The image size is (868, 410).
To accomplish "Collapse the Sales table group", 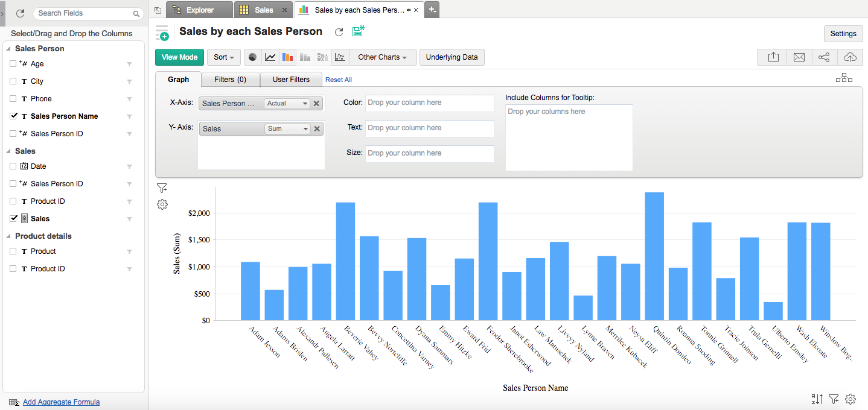I will click(x=9, y=151).
